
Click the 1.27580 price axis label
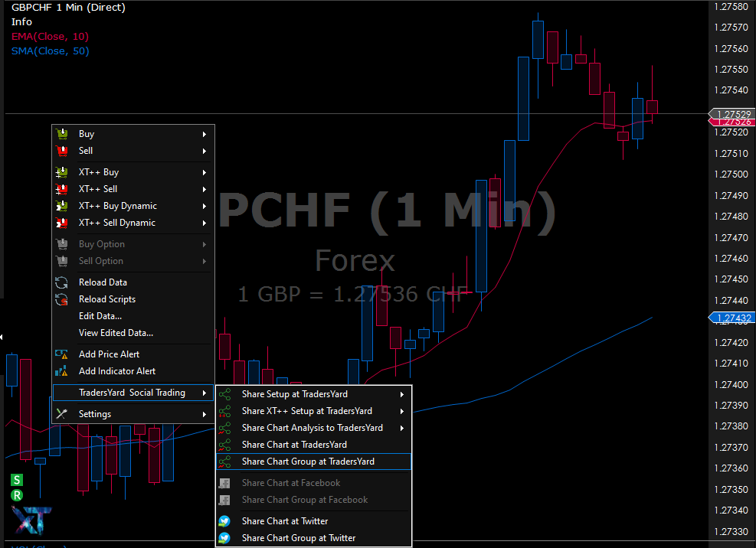(731, 6)
